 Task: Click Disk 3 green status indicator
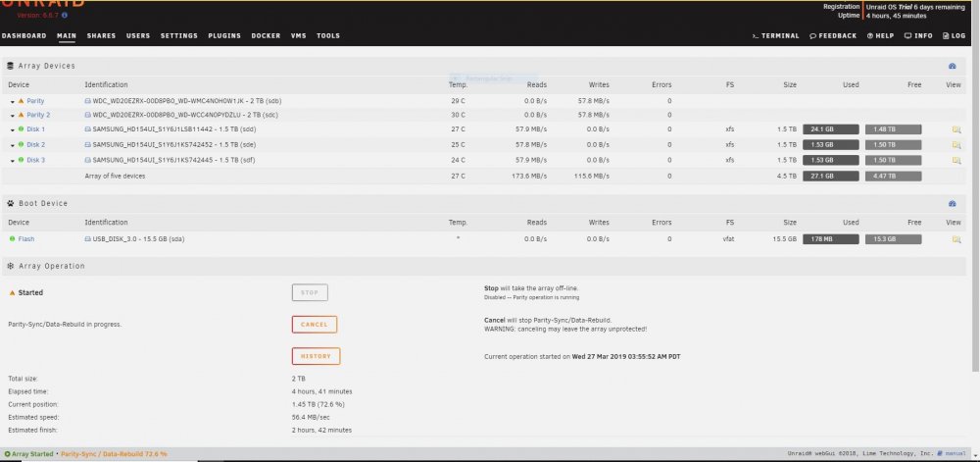click(x=21, y=160)
